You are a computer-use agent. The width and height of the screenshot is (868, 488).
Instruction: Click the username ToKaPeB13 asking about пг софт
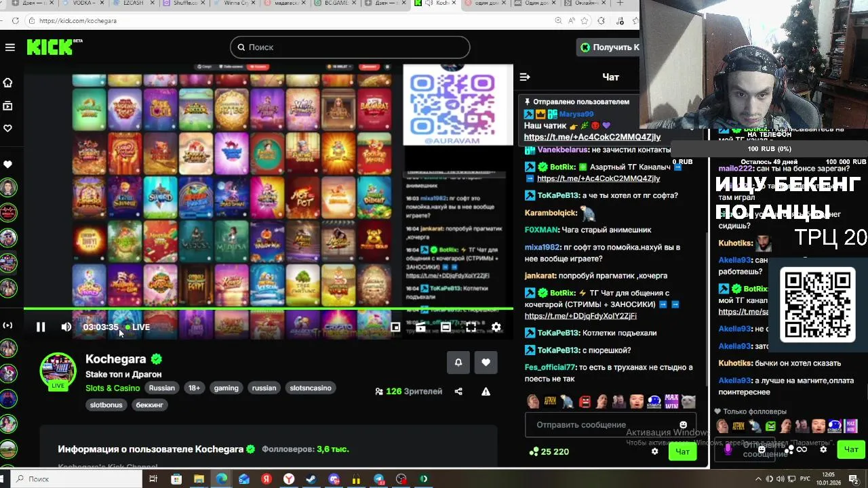coord(558,196)
